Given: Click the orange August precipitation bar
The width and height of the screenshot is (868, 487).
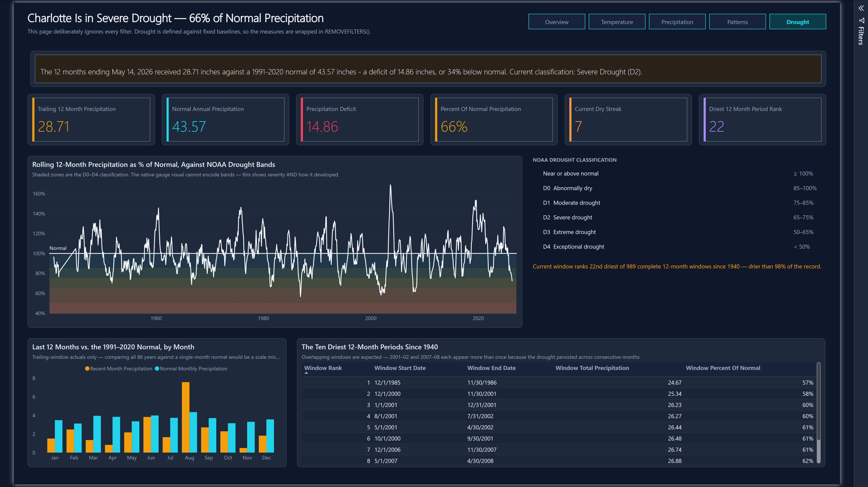Looking at the screenshot, I should click(x=186, y=417).
